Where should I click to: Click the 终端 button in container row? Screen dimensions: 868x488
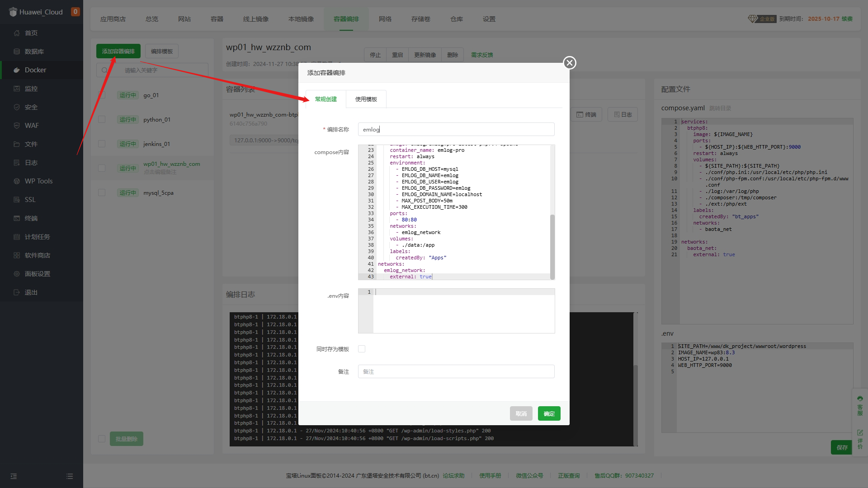tap(586, 114)
